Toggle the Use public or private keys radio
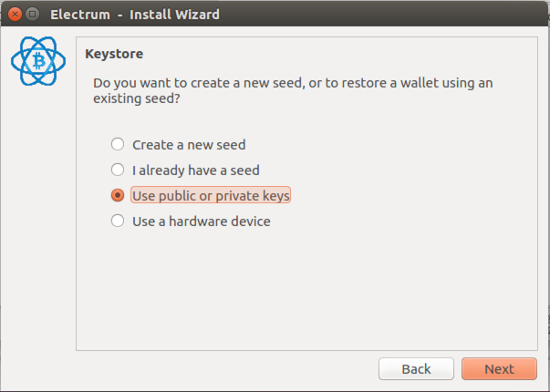Image resolution: width=550 pixels, height=392 pixels. coord(118,195)
